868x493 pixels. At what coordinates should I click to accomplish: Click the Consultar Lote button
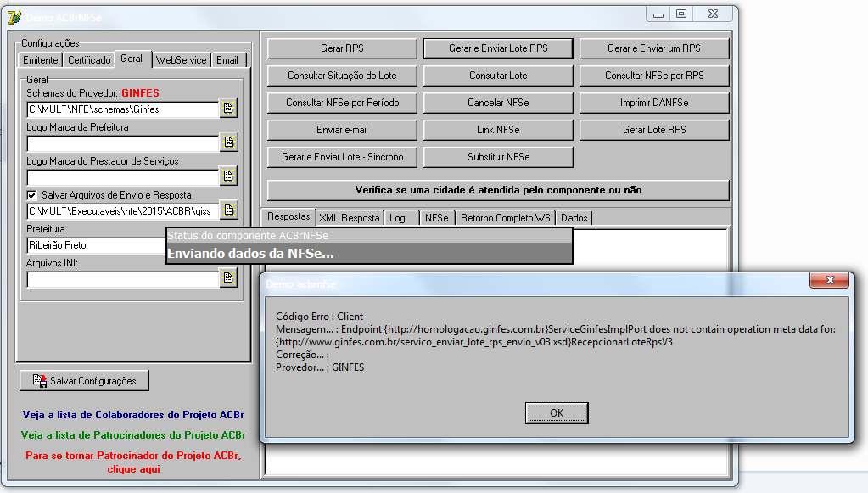click(x=498, y=76)
